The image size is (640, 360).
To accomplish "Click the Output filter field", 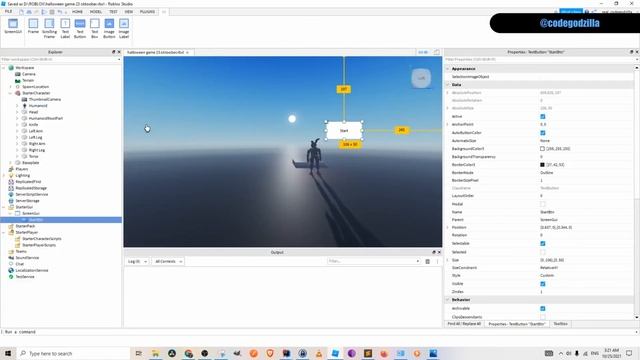I will pyautogui.click(x=373, y=261).
